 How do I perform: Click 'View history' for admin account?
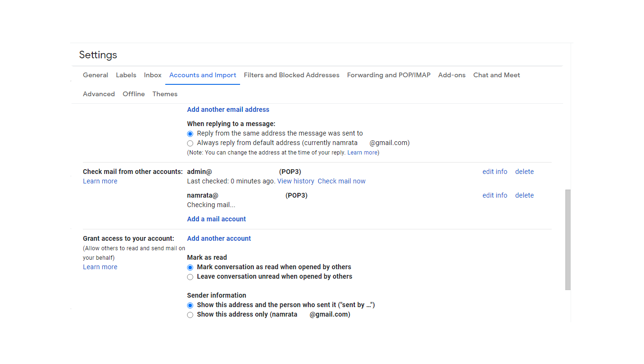pos(295,181)
